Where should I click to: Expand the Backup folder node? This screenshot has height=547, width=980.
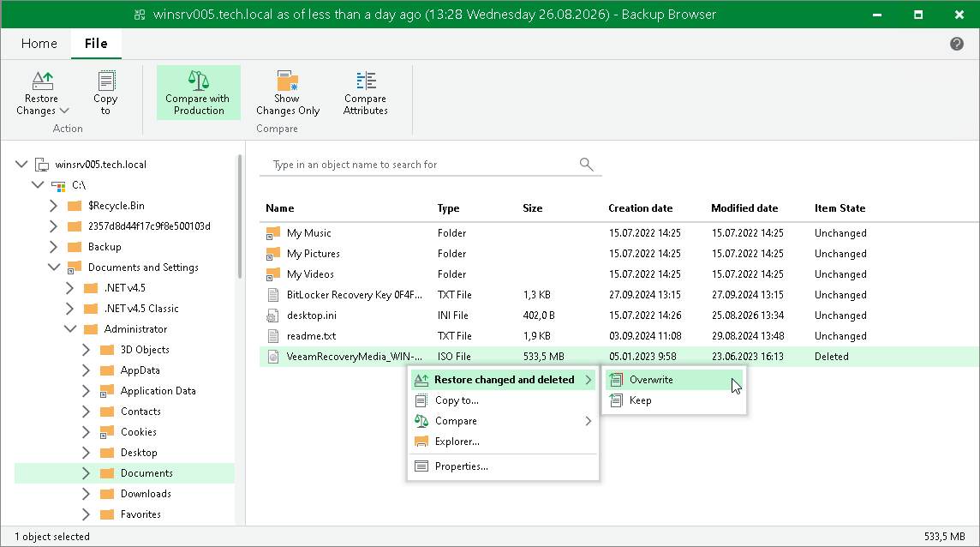(54, 247)
